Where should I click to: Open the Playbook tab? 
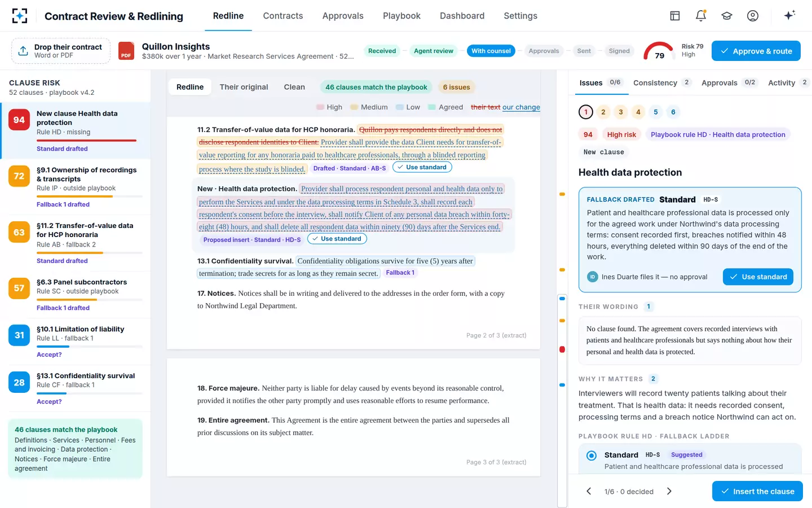click(401, 16)
